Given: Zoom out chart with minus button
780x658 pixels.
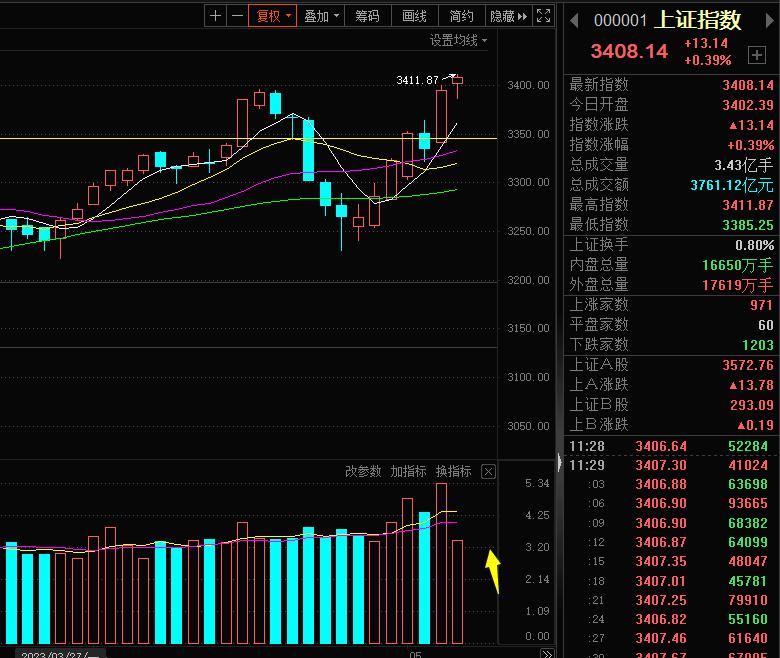Looking at the screenshot, I should [237, 16].
